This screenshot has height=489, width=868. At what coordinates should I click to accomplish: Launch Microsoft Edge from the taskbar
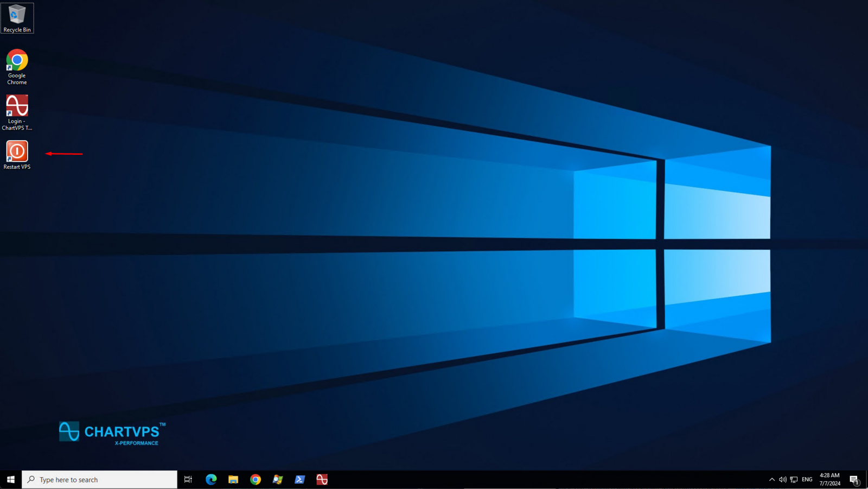(x=211, y=479)
